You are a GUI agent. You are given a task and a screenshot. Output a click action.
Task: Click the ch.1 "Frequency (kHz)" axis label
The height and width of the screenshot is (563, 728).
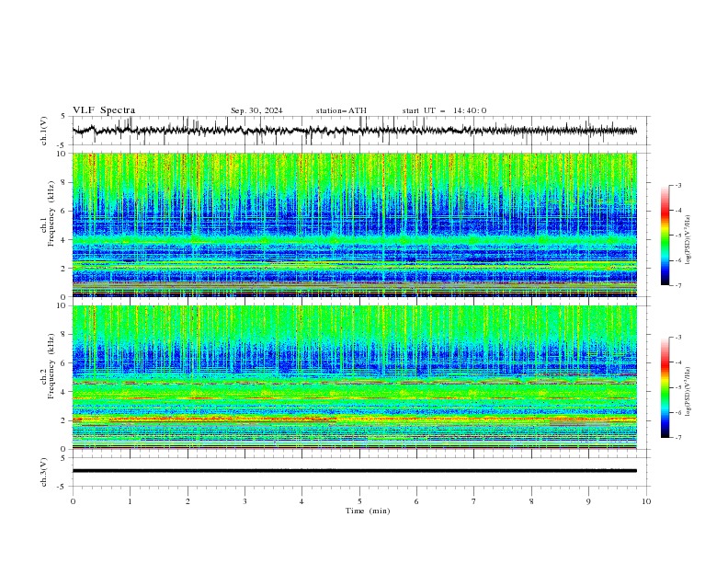tap(51, 214)
